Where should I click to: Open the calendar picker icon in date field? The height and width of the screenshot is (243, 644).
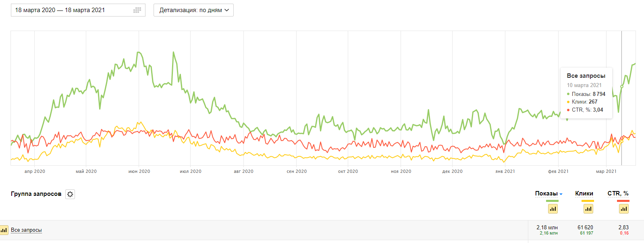click(137, 10)
